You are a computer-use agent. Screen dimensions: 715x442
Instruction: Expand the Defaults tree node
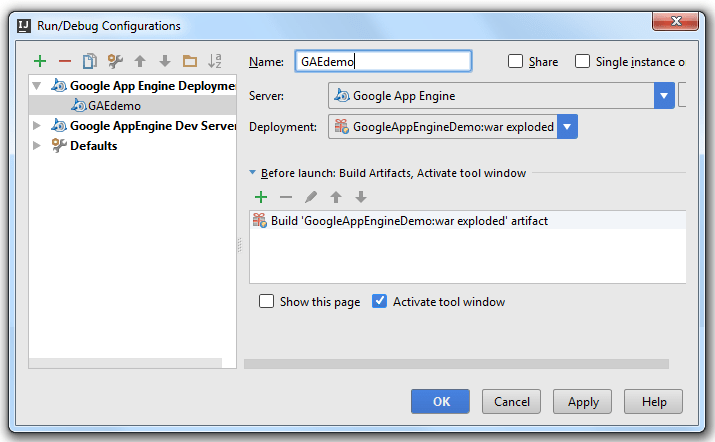point(37,146)
